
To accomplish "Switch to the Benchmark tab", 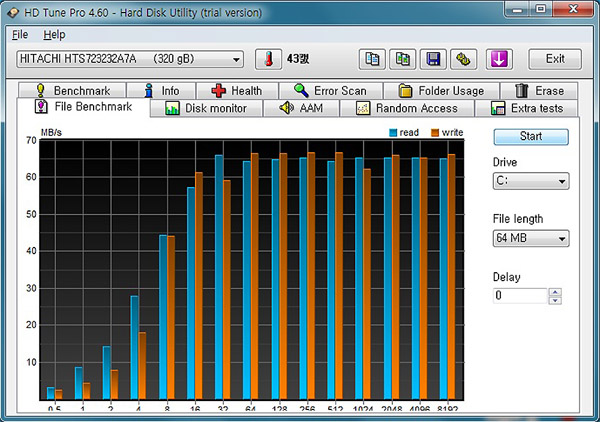I will pyautogui.click(x=72, y=91).
